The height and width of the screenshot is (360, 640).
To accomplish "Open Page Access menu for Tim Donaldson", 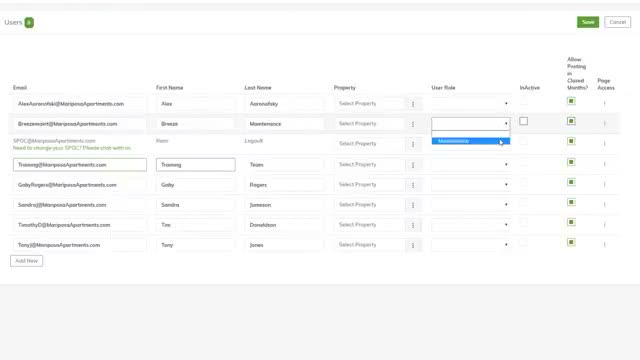I will tap(604, 224).
